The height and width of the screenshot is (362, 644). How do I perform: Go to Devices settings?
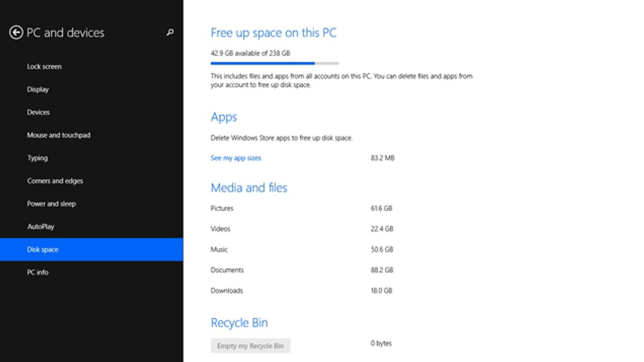[39, 112]
